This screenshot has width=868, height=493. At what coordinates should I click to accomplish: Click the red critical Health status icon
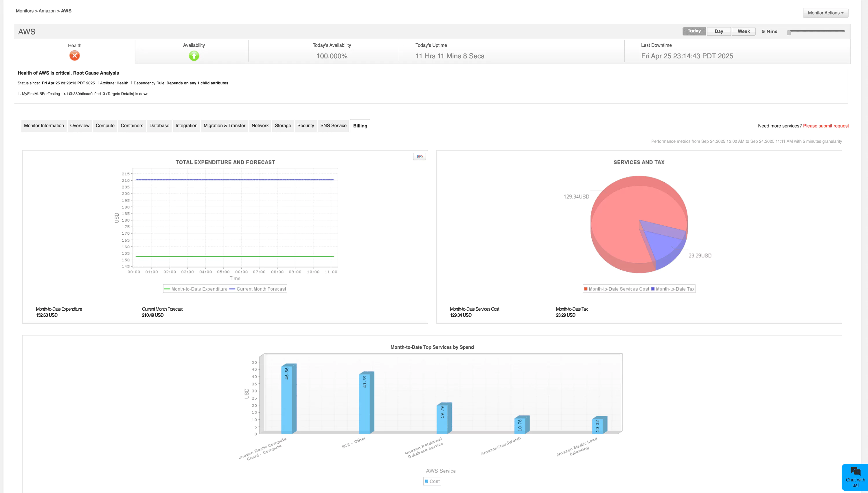[x=74, y=56]
